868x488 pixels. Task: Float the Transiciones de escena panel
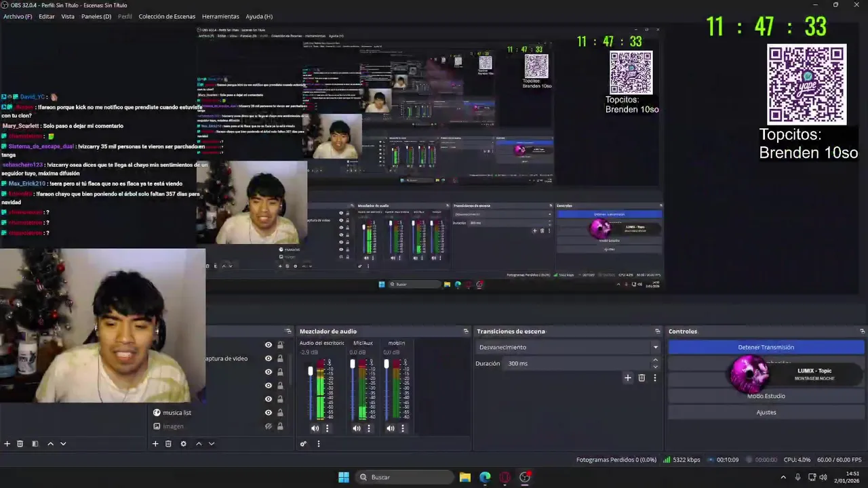657,331
